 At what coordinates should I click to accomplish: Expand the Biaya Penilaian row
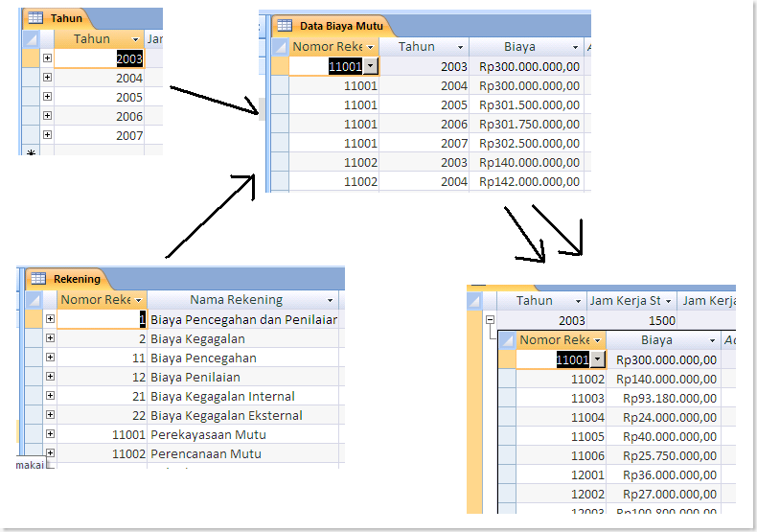tap(50, 376)
